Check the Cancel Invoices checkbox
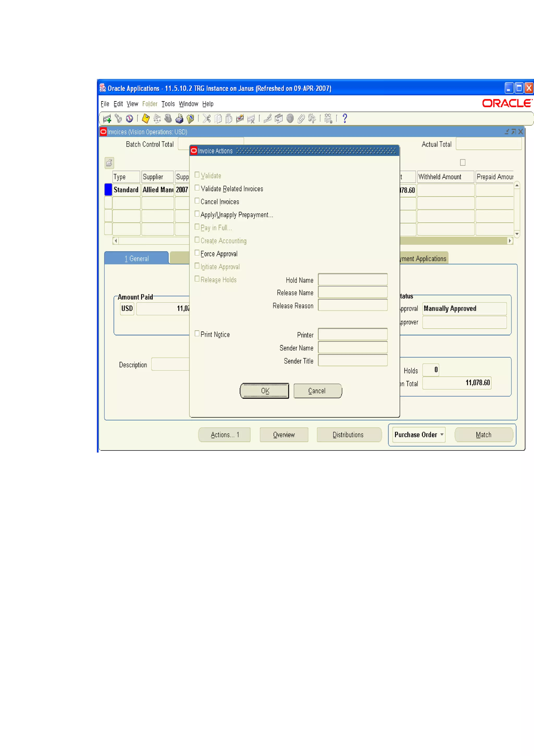Screen dimensions: 534x756 197,201
